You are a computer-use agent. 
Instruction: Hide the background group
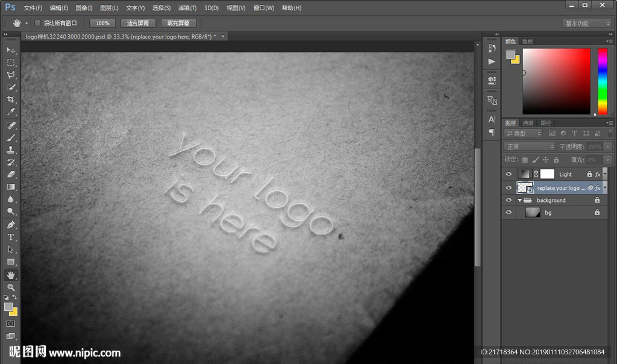pyautogui.click(x=509, y=200)
